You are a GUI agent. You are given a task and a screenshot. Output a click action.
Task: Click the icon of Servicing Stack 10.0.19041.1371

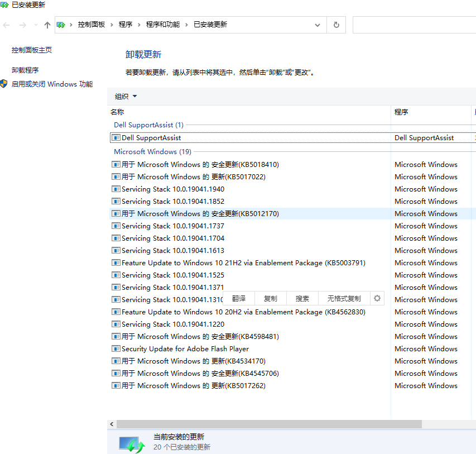tap(116, 287)
